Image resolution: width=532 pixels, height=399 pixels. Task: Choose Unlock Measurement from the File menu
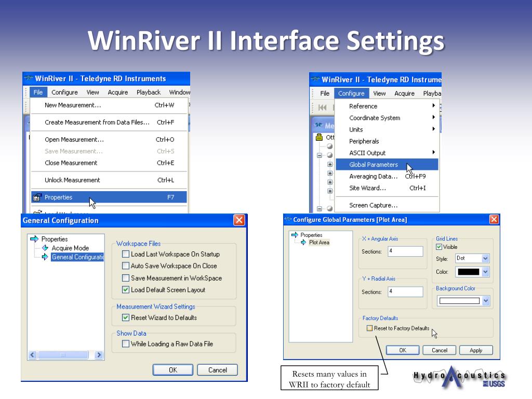109,180
